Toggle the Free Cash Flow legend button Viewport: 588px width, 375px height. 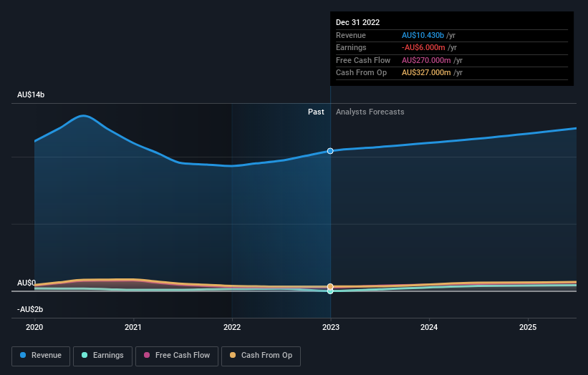click(177, 356)
